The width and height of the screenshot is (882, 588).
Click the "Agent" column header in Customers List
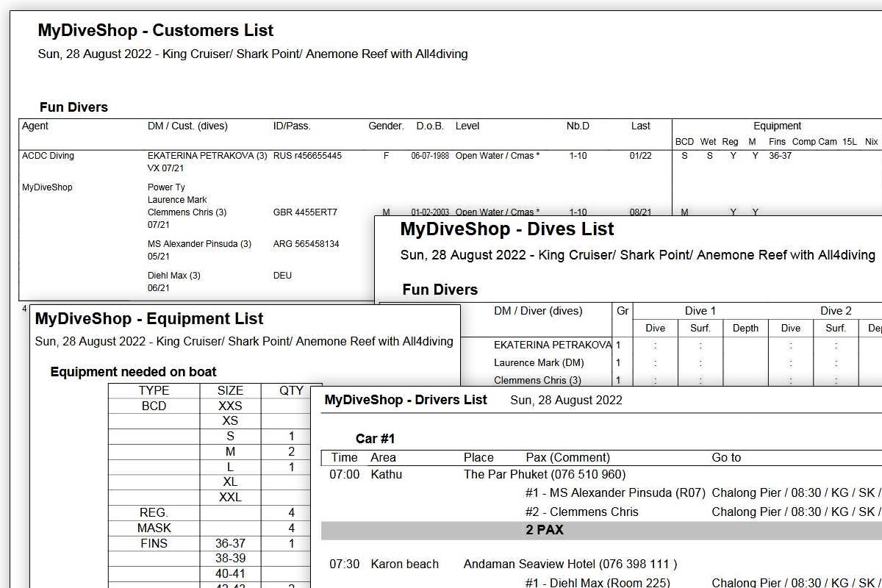[35, 126]
